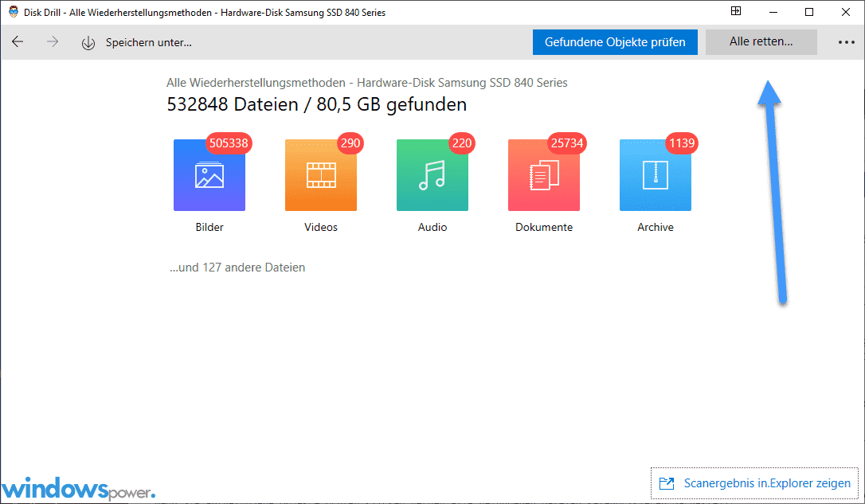The image size is (865, 504).
Task: Click '...und 127 andere Dateien' text
Action: [x=237, y=268]
